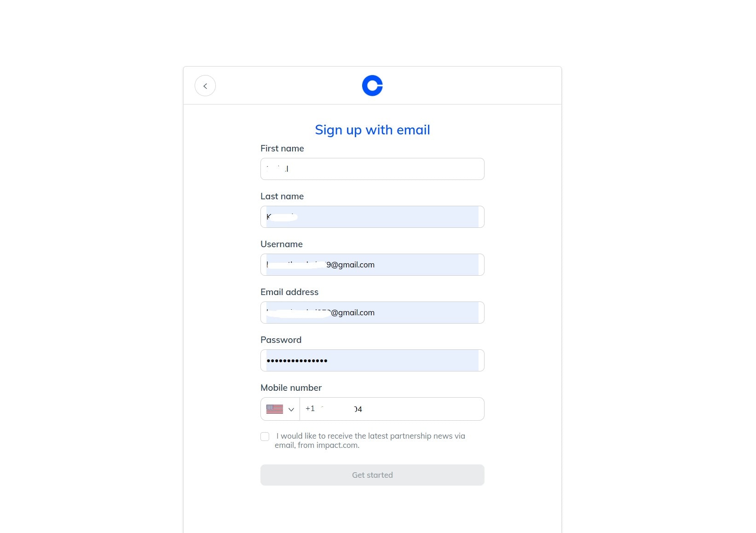The height and width of the screenshot is (533, 756).
Task: Click the circular back navigation button
Action: tap(205, 86)
